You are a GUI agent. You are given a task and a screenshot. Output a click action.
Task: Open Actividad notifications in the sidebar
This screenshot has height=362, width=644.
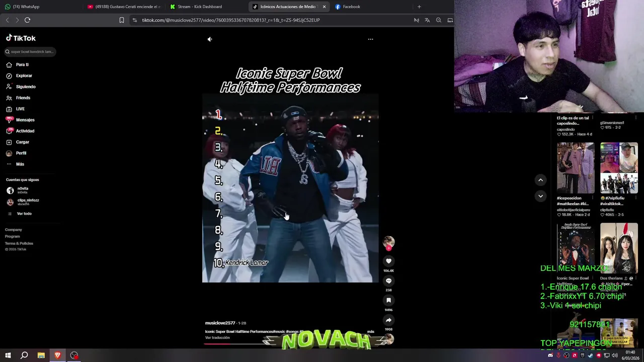pyautogui.click(x=20, y=131)
